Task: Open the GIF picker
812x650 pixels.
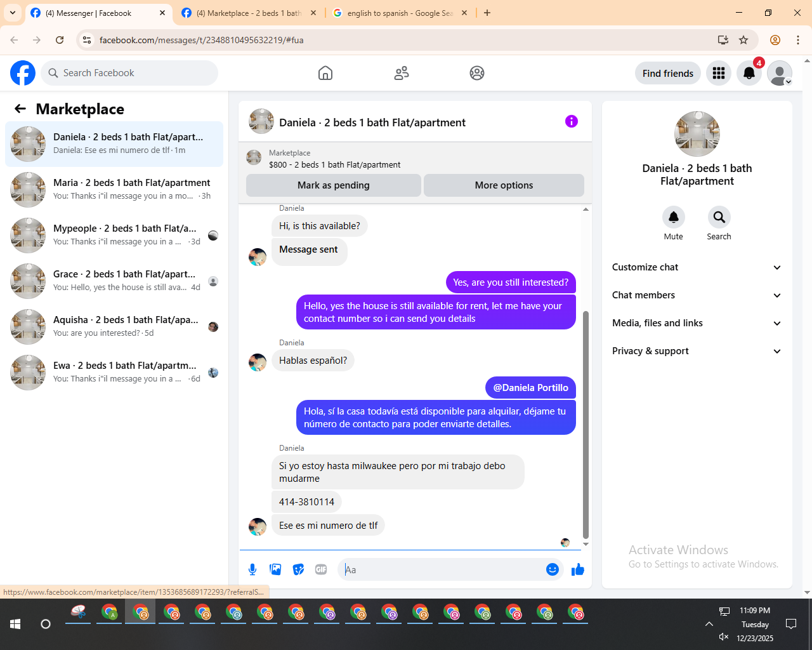Action: coord(321,569)
